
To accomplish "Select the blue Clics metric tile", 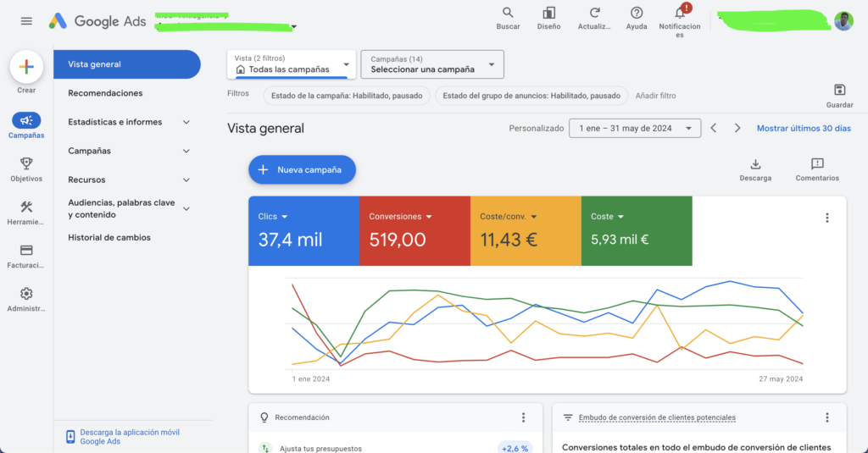I will click(303, 230).
